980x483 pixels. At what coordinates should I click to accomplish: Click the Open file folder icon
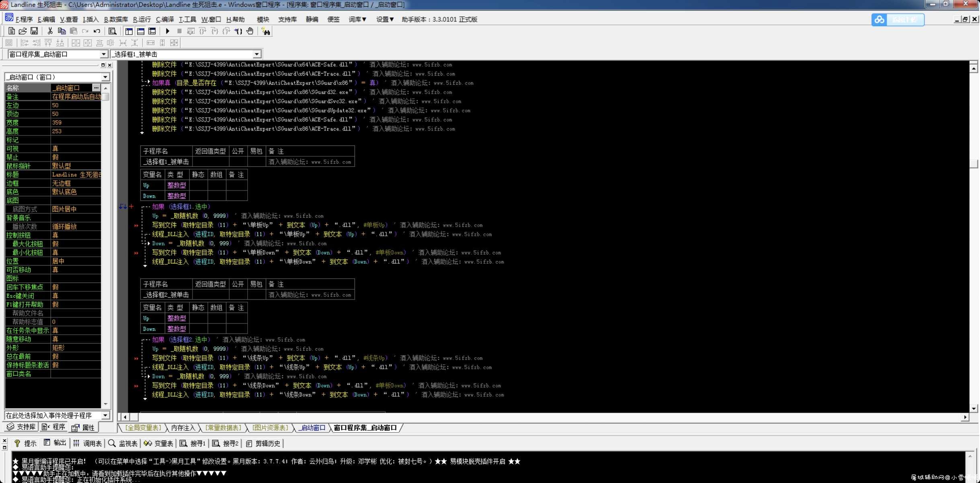tap(23, 31)
